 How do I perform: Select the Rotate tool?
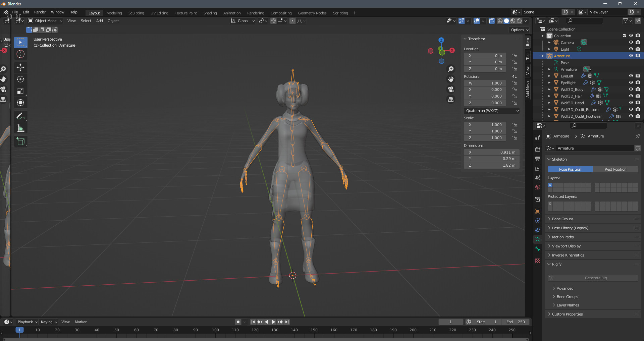[x=20, y=79]
